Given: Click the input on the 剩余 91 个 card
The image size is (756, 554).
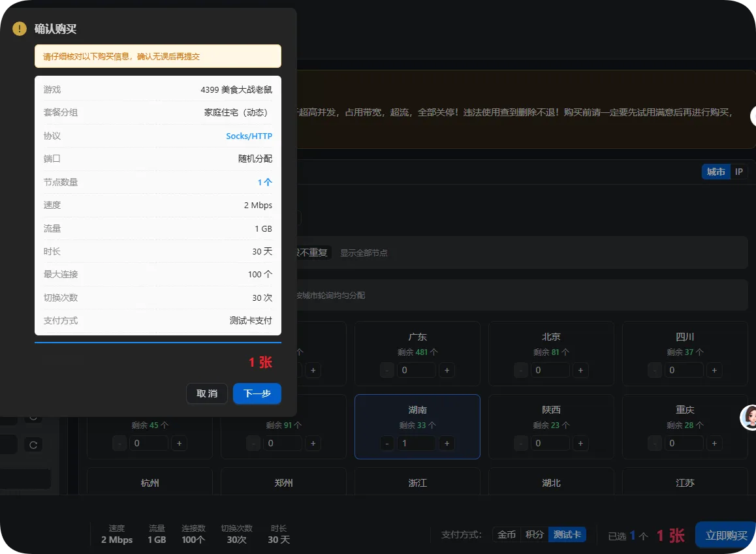Looking at the screenshot, I should tap(283, 443).
